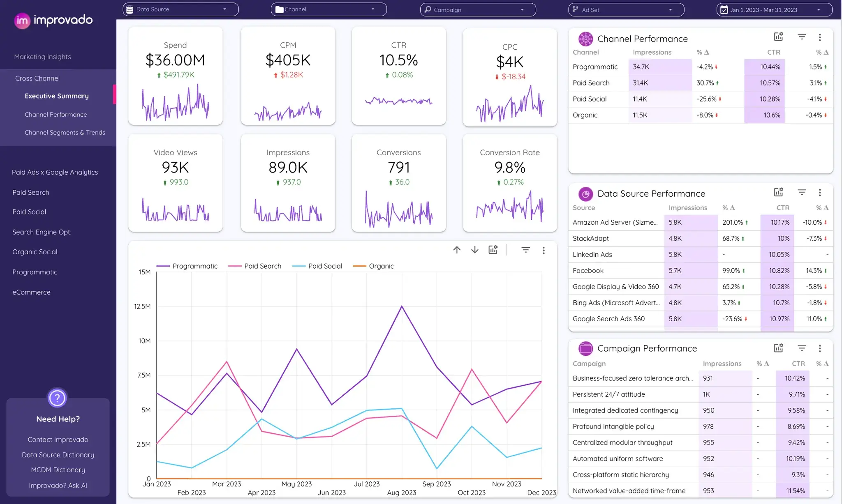Image resolution: width=842 pixels, height=504 pixels.
Task: Click the drill-up arrow above line chart
Action: pyautogui.click(x=457, y=250)
